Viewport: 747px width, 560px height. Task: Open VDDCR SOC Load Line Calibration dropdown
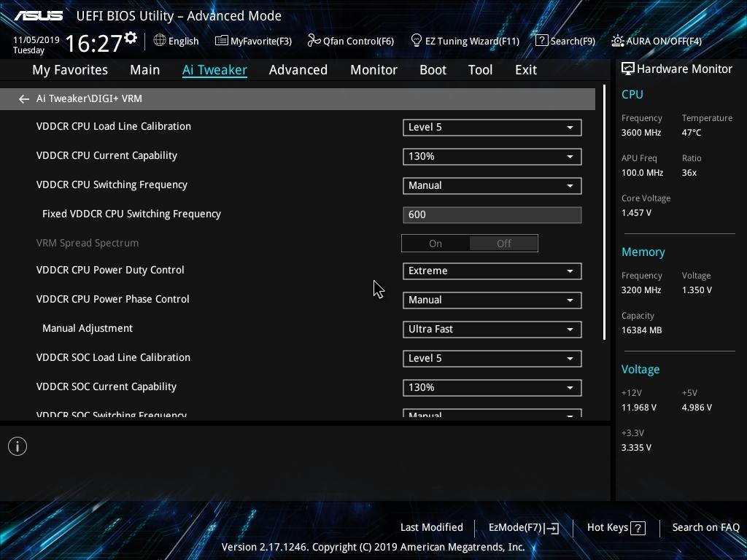pyautogui.click(x=492, y=359)
